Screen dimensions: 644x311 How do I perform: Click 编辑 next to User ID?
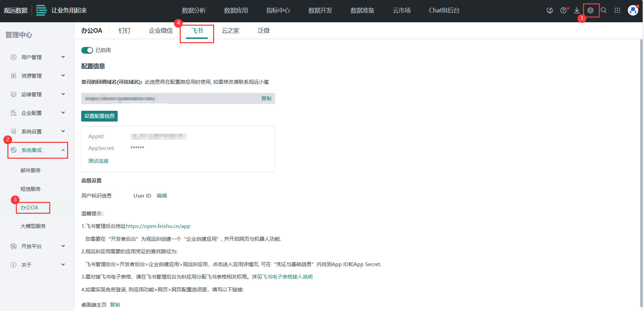click(x=162, y=196)
